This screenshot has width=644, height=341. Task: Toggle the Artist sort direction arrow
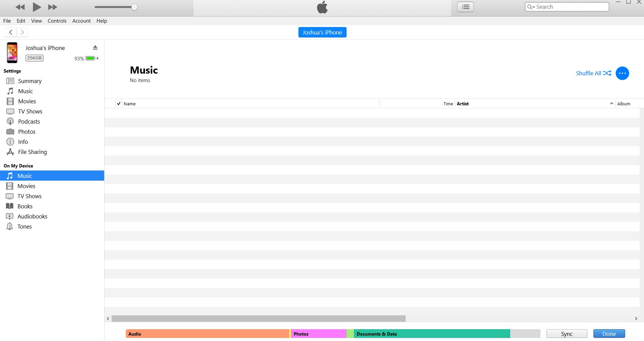[612, 103]
